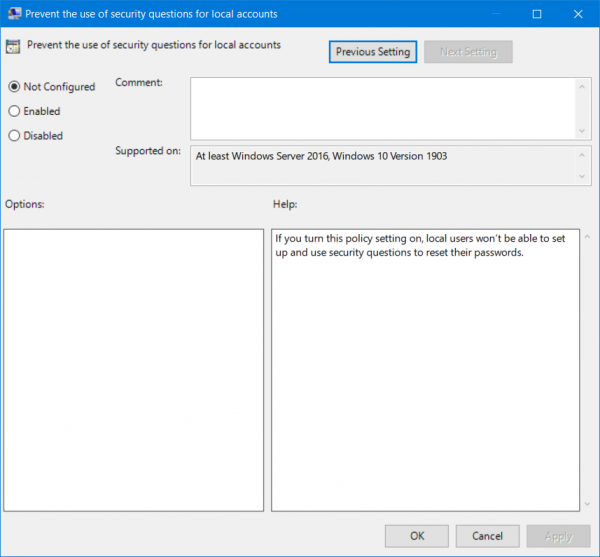Click the Help pane scroll up arrow
600x557 pixels.
pyautogui.click(x=587, y=237)
